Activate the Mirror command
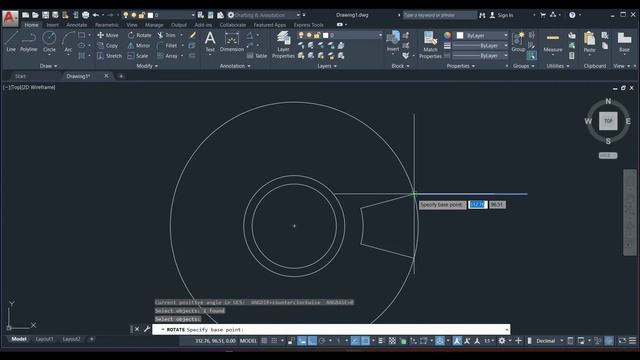Screen dimensions: 640x360 (139, 45)
